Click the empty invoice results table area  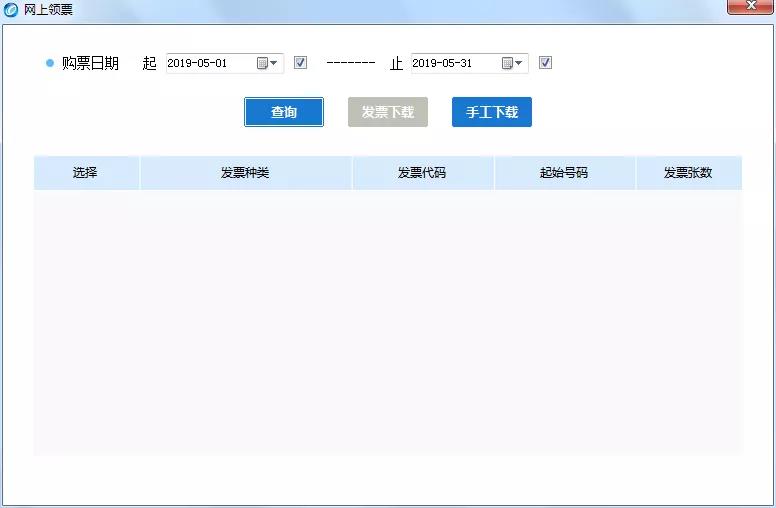(x=388, y=320)
